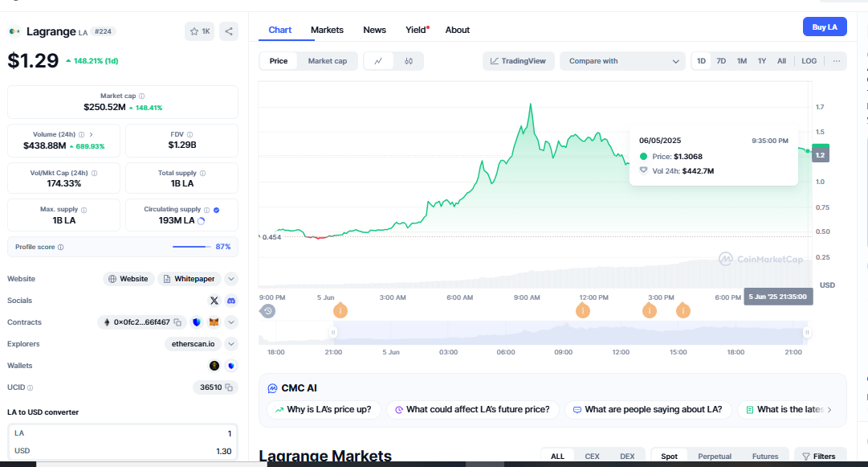The image size is (868, 467).
Task: Set chart range to 1M
Action: click(x=742, y=61)
